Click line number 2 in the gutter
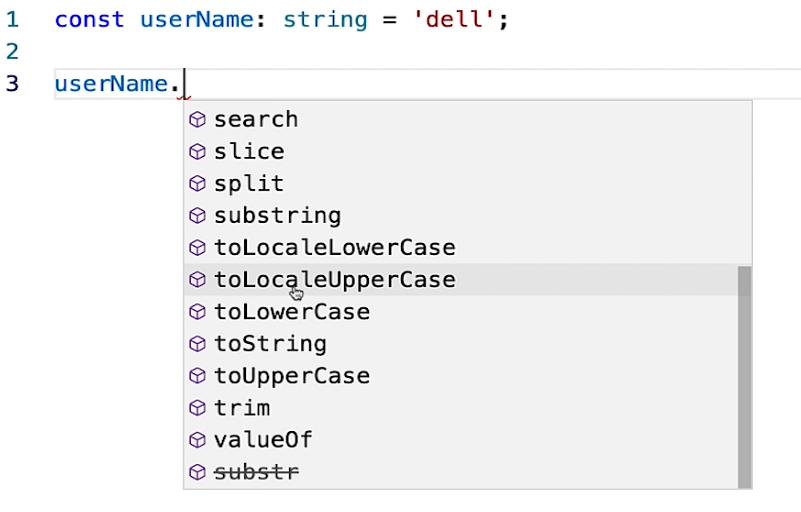The width and height of the screenshot is (801, 512). [12, 51]
